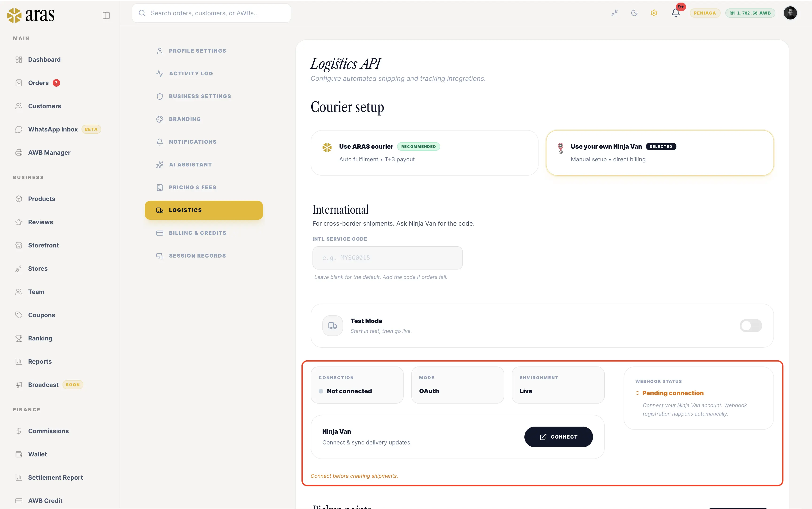
Task: Click the Not connected status card
Action: (357, 385)
